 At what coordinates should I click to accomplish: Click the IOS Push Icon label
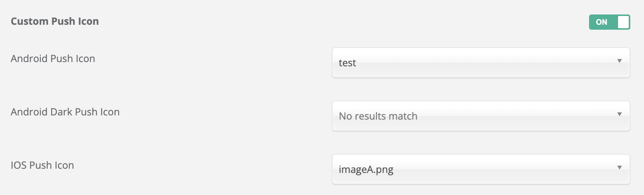click(42, 165)
